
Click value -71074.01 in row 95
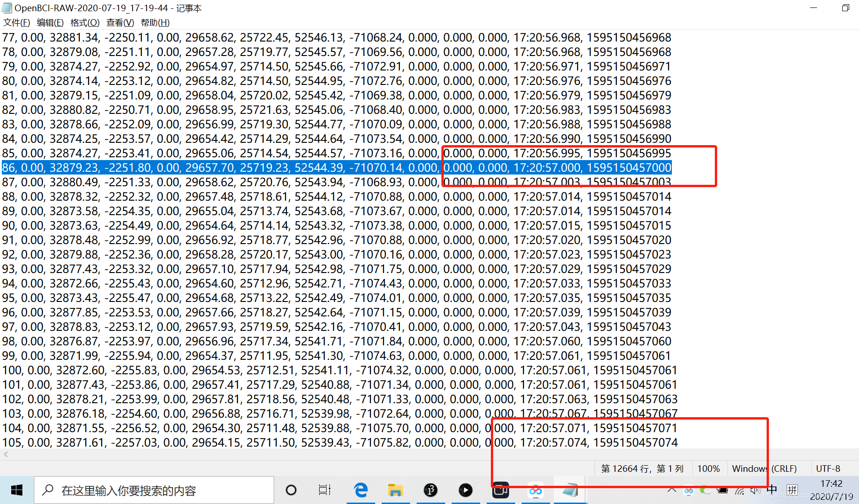coord(375,298)
